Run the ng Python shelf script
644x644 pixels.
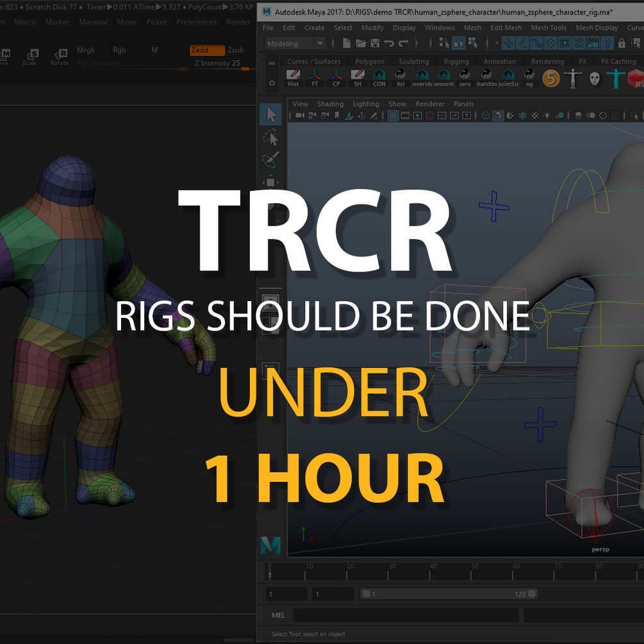point(529,78)
